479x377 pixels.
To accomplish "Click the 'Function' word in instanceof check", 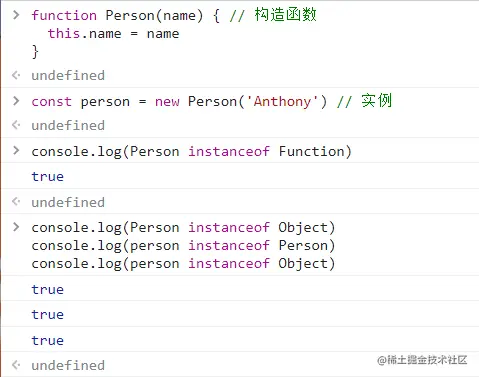I will pyautogui.click(x=311, y=151).
